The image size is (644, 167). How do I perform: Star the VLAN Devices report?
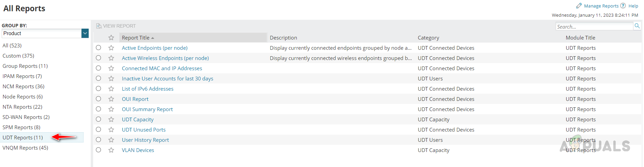(x=111, y=150)
